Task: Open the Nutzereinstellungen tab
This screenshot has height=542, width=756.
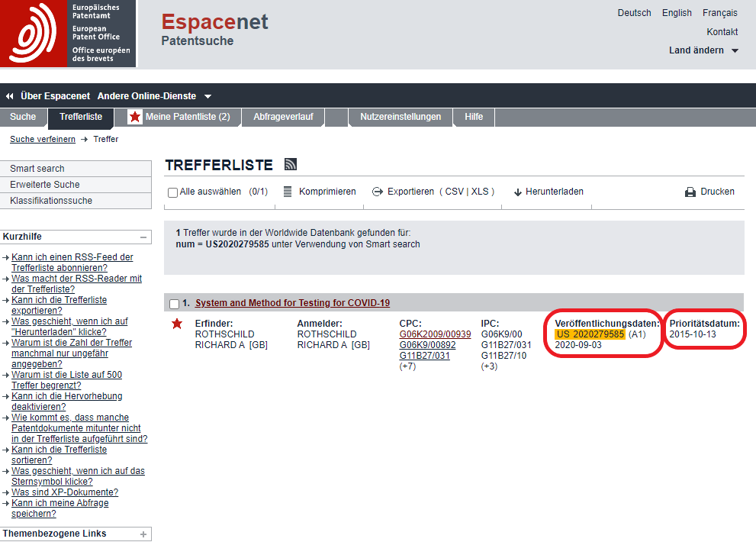Action: coord(401,117)
